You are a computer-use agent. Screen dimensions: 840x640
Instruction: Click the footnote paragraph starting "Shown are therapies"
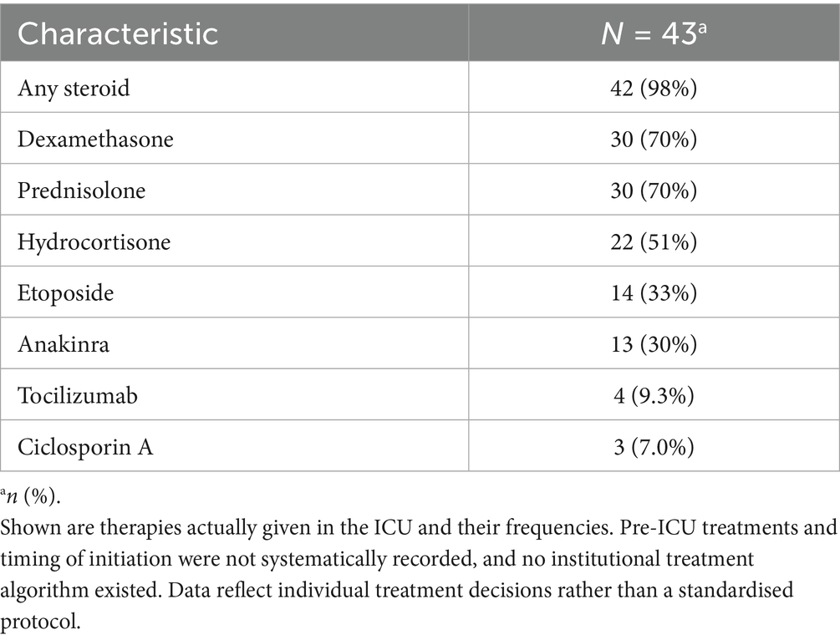pos(418,566)
